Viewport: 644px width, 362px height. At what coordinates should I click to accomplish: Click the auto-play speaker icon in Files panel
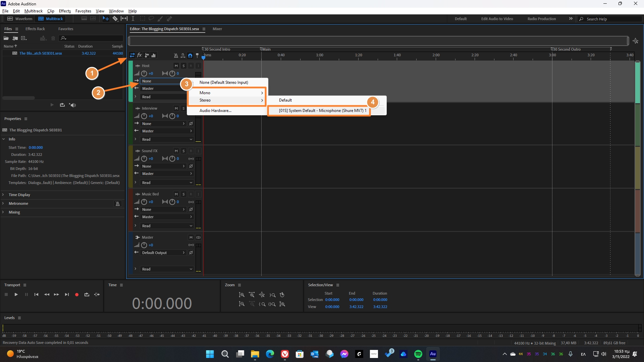(72, 105)
